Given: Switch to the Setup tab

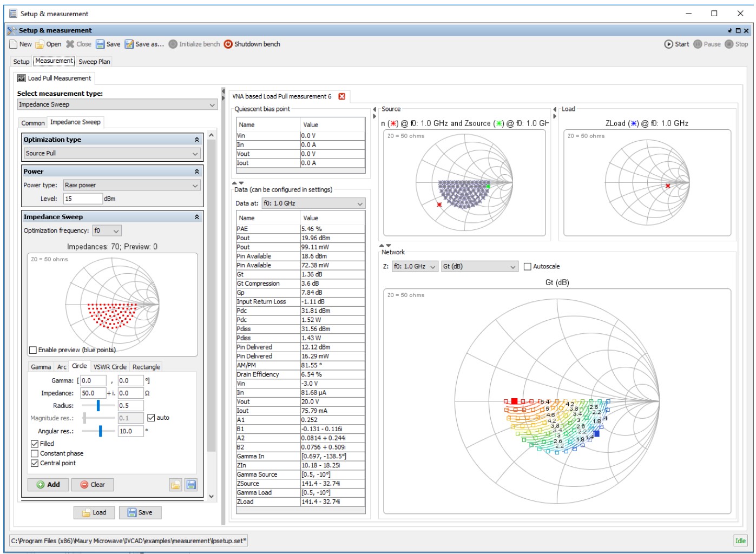Looking at the screenshot, I should (x=22, y=62).
